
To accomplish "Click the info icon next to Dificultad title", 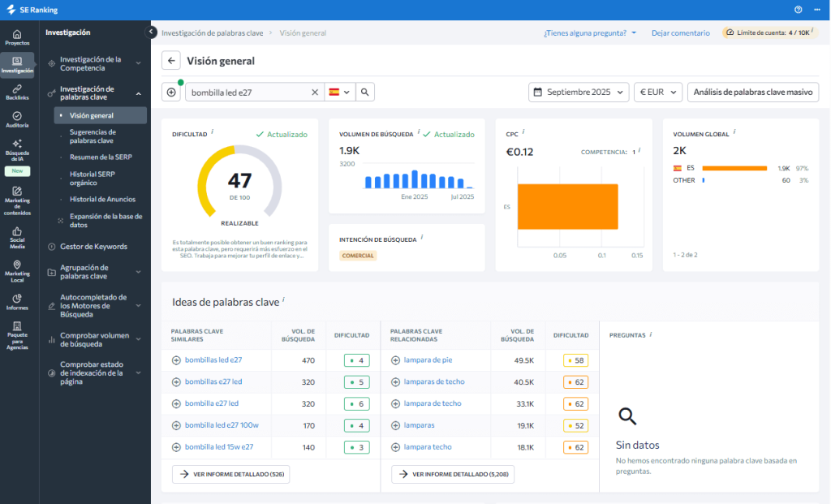I will [x=213, y=131].
